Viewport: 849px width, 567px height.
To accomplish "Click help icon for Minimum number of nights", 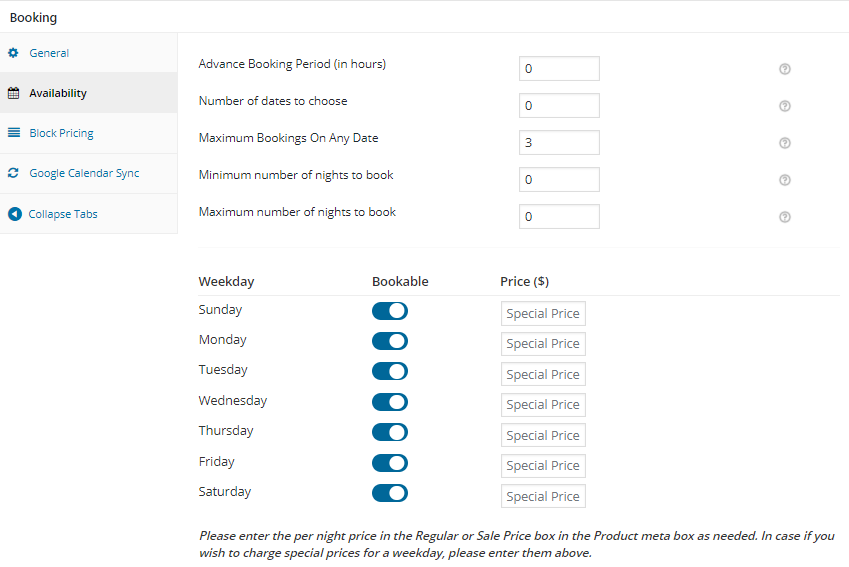I will click(785, 180).
